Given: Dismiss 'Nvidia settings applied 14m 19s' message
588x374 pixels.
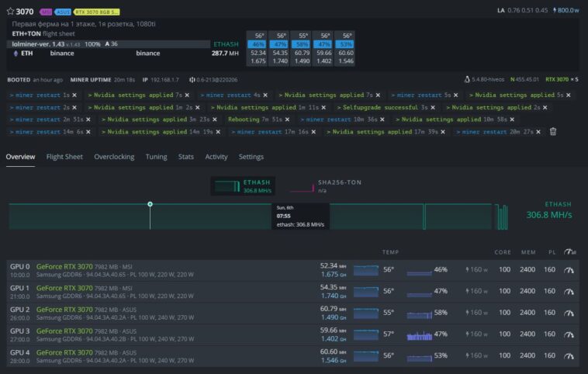Looking at the screenshot, I should coord(218,132).
